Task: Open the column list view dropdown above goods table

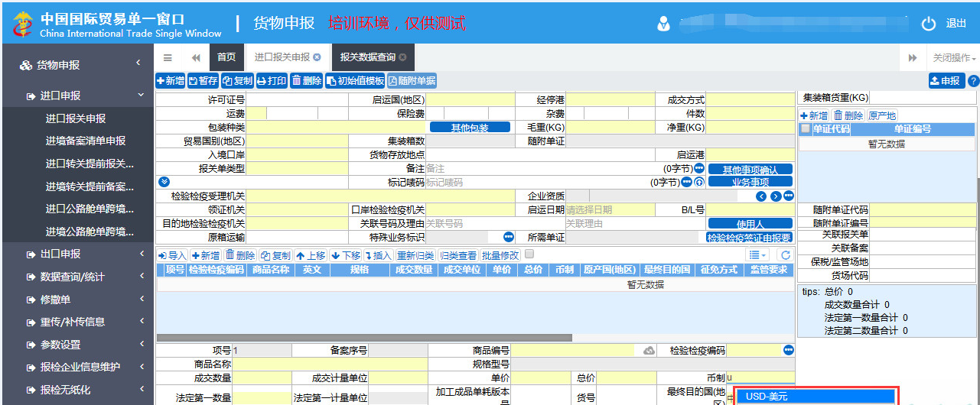Action: [x=757, y=255]
